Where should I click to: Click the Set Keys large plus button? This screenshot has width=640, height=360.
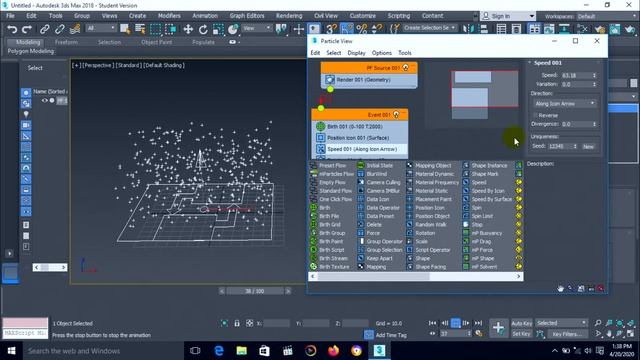[x=498, y=328]
